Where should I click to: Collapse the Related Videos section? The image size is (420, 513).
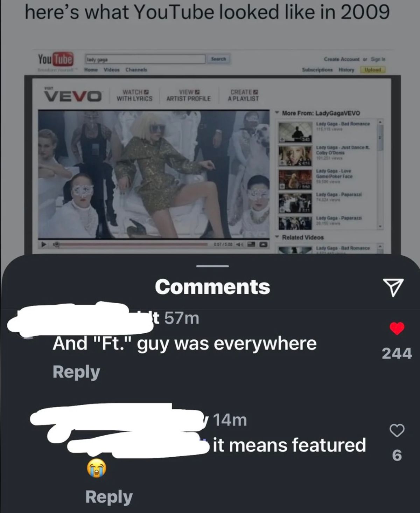[x=277, y=237]
